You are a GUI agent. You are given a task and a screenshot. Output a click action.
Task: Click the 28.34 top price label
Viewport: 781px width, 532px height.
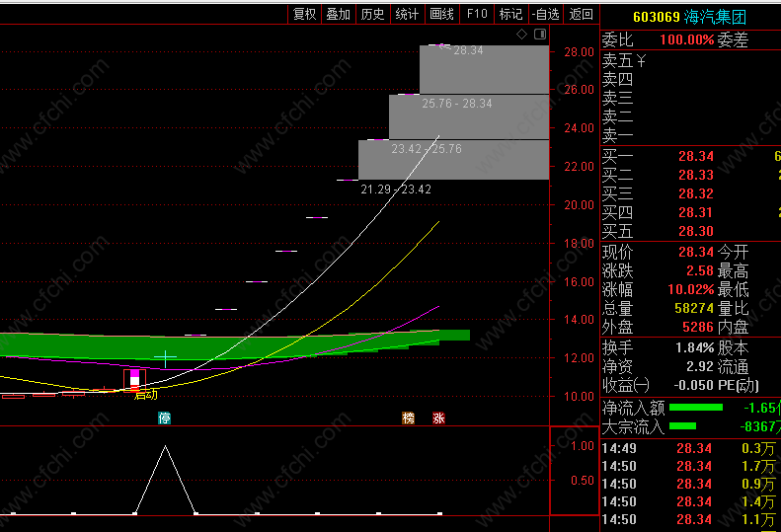468,50
